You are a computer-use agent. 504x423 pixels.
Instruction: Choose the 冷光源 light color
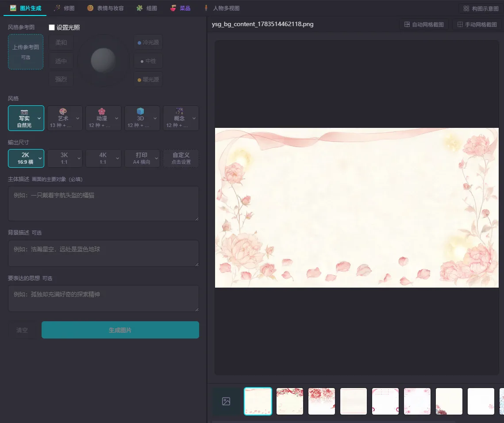(148, 42)
